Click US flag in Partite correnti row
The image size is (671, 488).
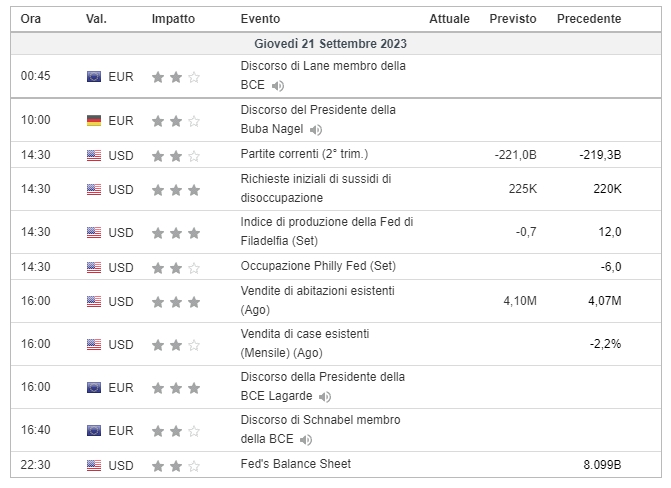(94, 155)
